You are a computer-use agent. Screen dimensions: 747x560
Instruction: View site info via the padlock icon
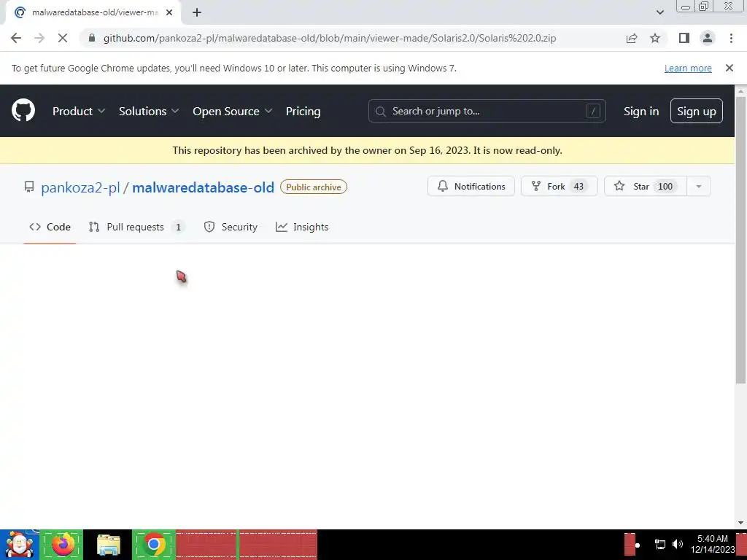pos(91,38)
